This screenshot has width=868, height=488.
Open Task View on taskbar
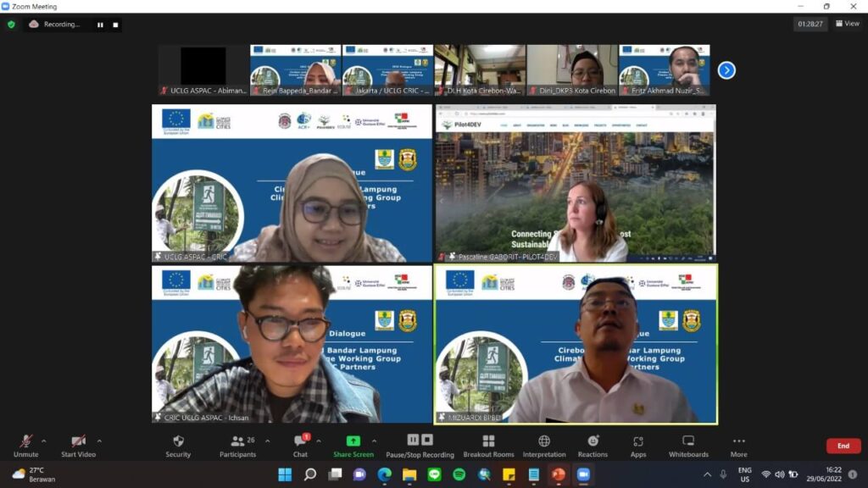tap(335, 474)
